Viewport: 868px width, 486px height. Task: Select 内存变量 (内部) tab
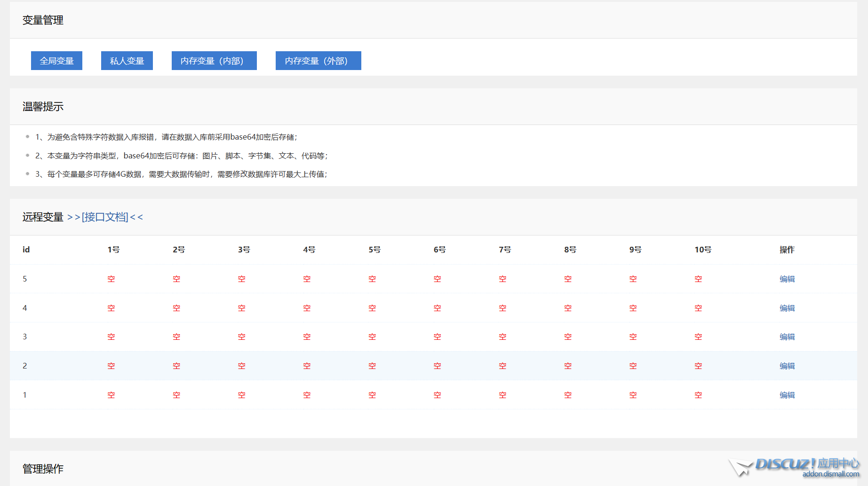pos(214,61)
